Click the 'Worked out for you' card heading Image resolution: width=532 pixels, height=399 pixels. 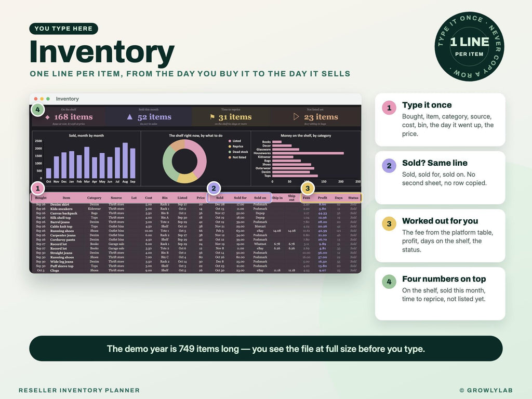(x=440, y=221)
